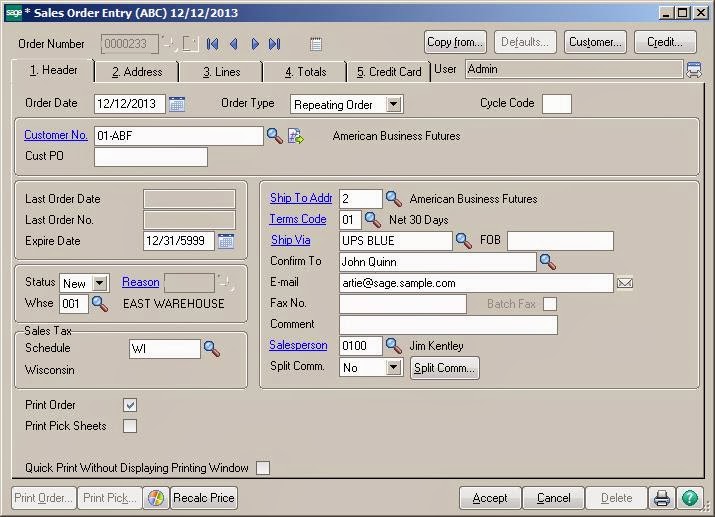Image resolution: width=715 pixels, height=517 pixels.
Task: Follow the Terms Code link
Action: [x=298, y=219]
